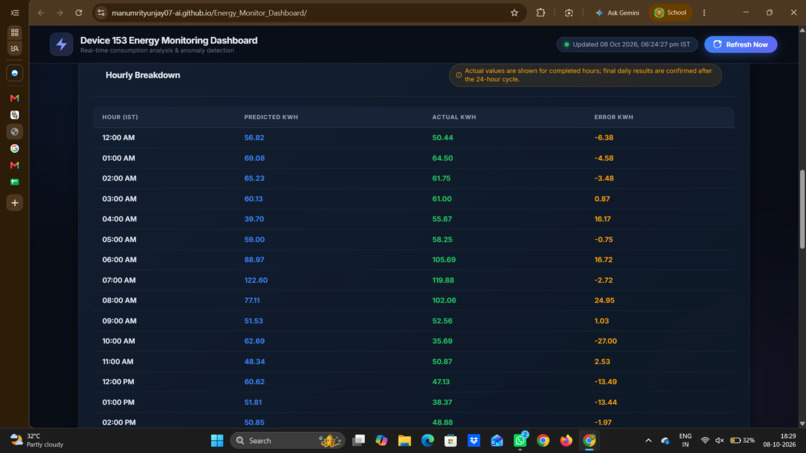The width and height of the screenshot is (806, 453).
Task: Expand the vertical tabs sidebar
Action: tap(15, 13)
